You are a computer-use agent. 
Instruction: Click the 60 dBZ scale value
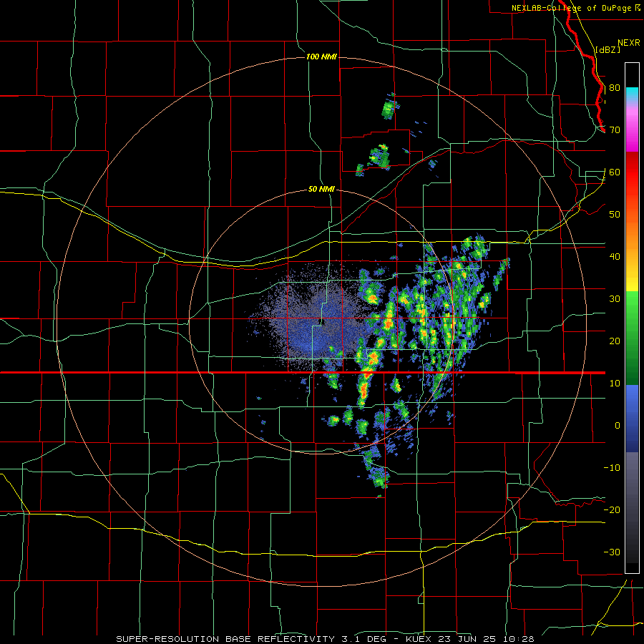coord(615,172)
